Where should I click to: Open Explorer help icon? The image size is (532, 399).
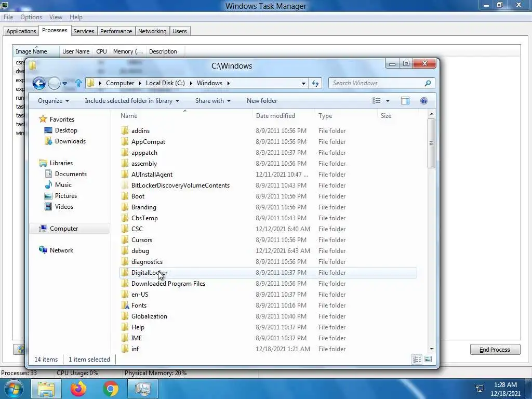(424, 101)
